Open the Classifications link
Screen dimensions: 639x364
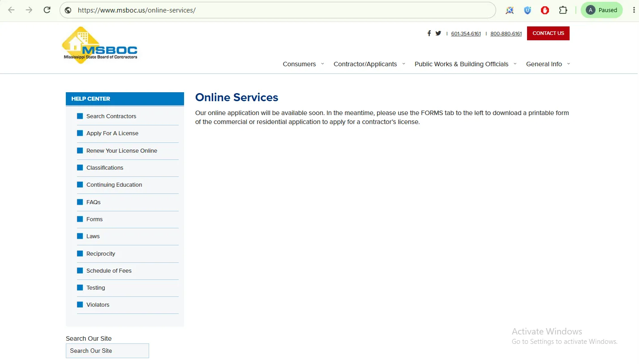105,167
